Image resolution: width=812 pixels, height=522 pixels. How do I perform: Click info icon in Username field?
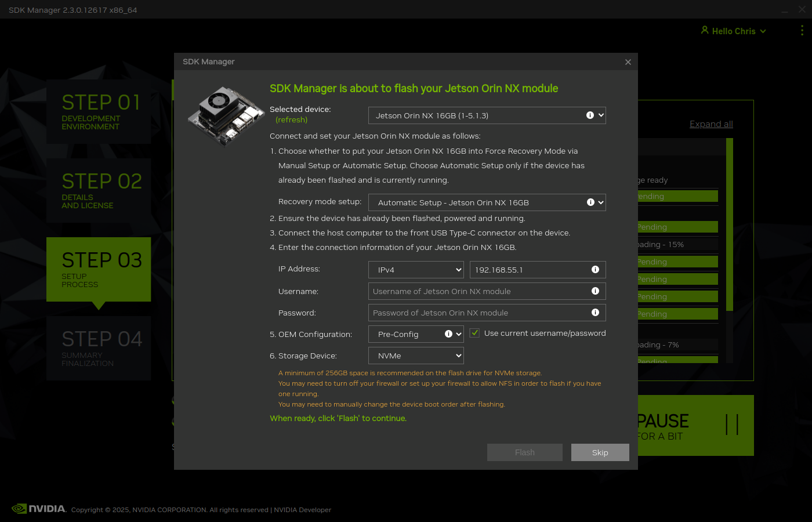[595, 291]
